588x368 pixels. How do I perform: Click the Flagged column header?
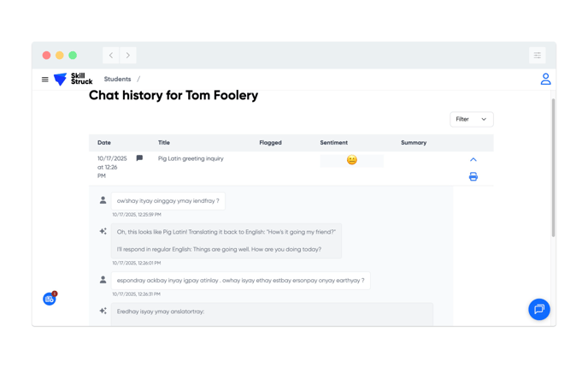pos(270,143)
